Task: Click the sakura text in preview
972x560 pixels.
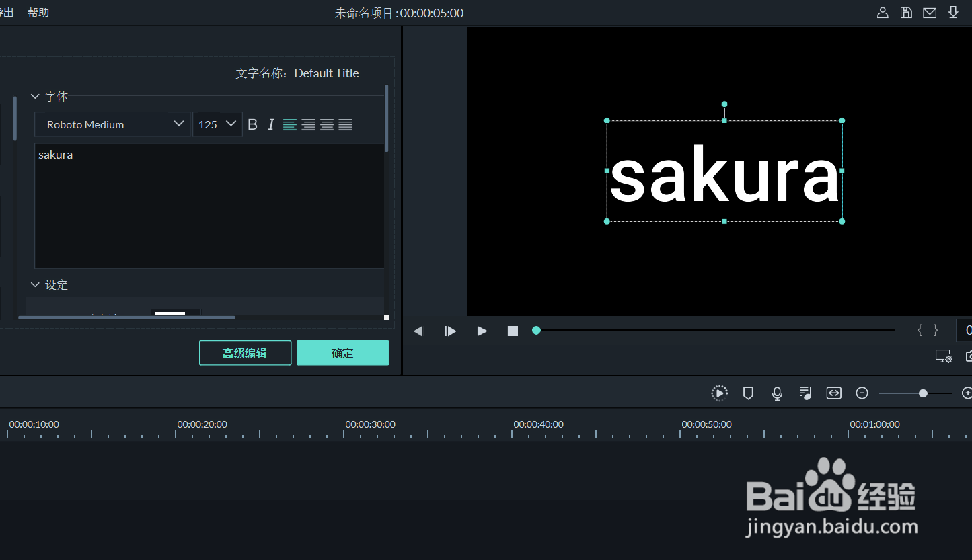Action: click(x=724, y=173)
